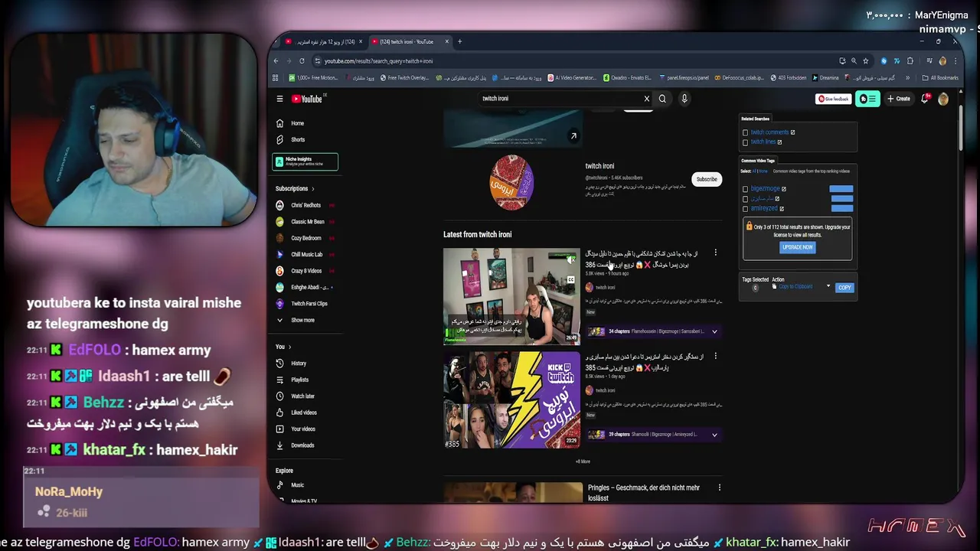Tick the 'bigezmoge' tag checkbox
The width and height of the screenshot is (980, 551).
[x=745, y=189]
